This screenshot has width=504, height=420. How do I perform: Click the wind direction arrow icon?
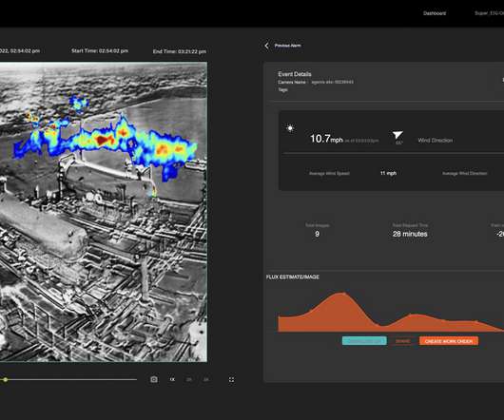point(397,135)
